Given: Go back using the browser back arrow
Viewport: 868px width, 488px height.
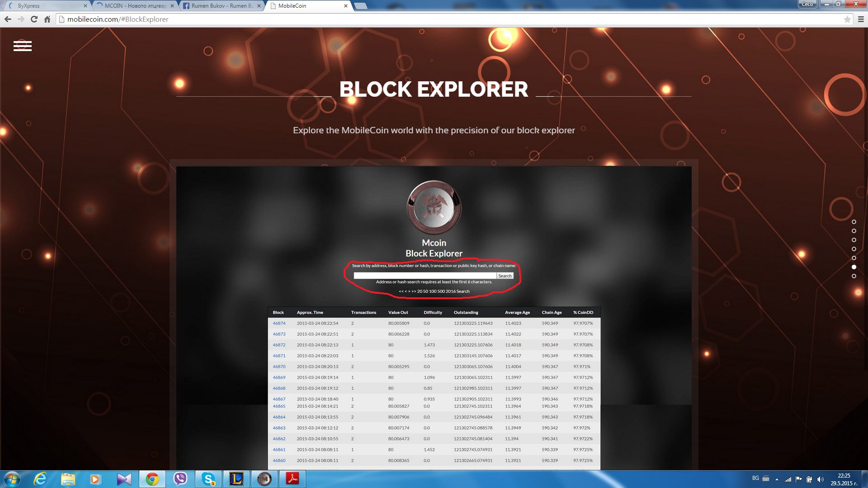Looking at the screenshot, I should coord(8,19).
